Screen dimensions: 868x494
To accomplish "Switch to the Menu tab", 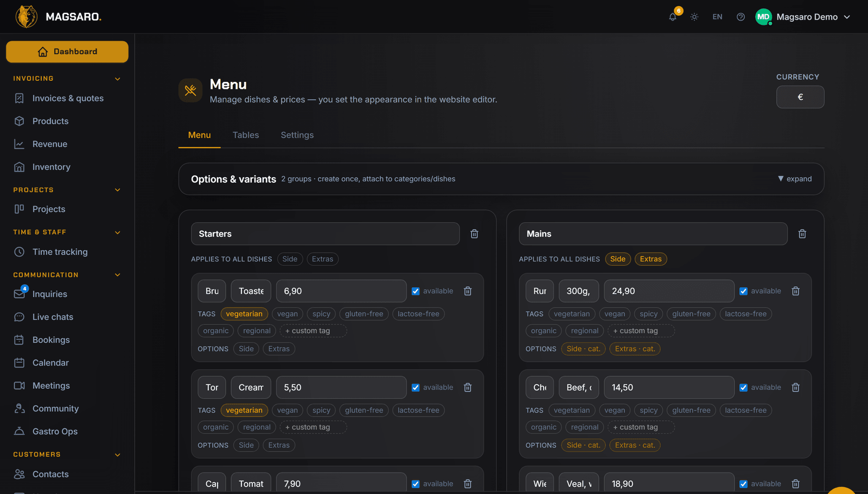I will click(200, 135).
